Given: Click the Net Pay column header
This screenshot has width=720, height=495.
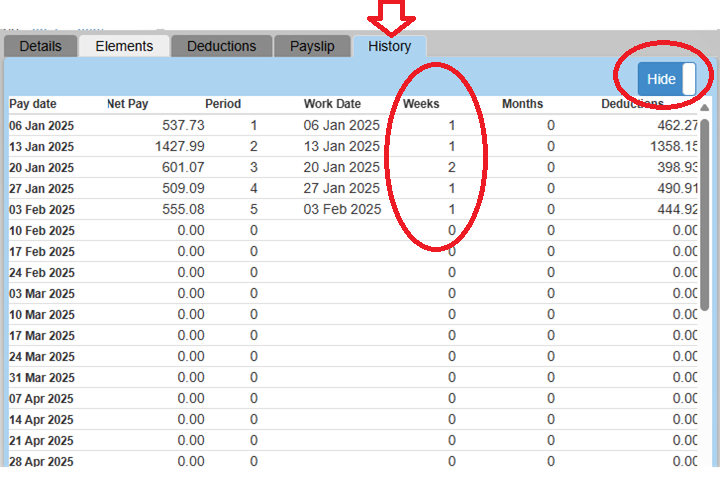Looking at the screenshot, I should point(128,104).
